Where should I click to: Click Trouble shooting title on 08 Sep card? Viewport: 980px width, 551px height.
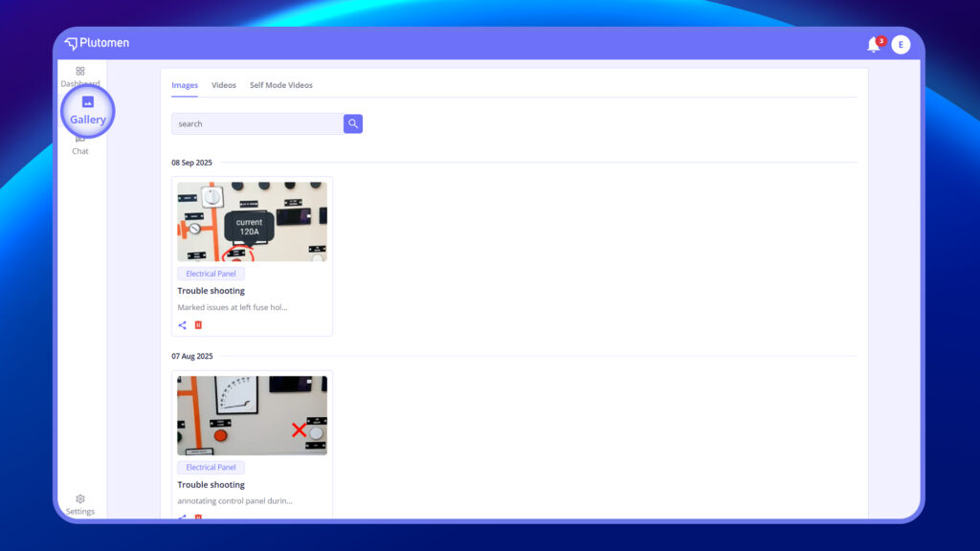tap(211, 291)
